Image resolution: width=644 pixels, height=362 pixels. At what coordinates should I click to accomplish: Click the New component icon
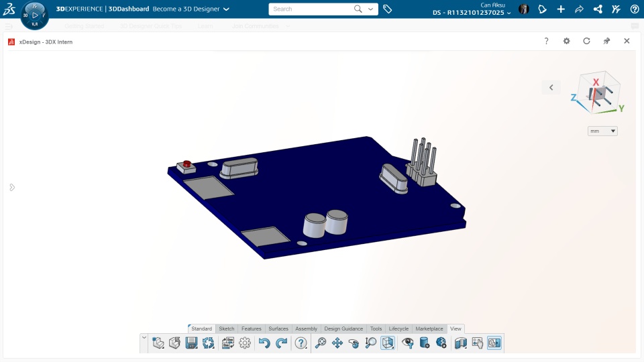pos(158,343)
